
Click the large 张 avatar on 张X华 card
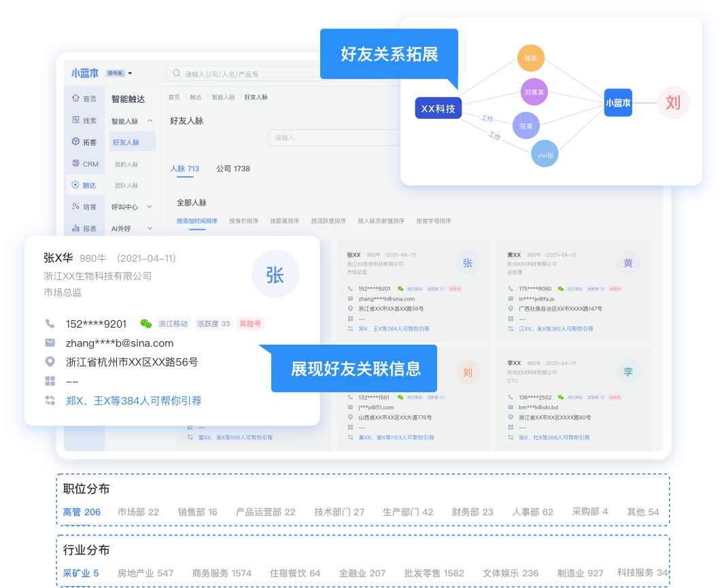(x=275, y=275)
